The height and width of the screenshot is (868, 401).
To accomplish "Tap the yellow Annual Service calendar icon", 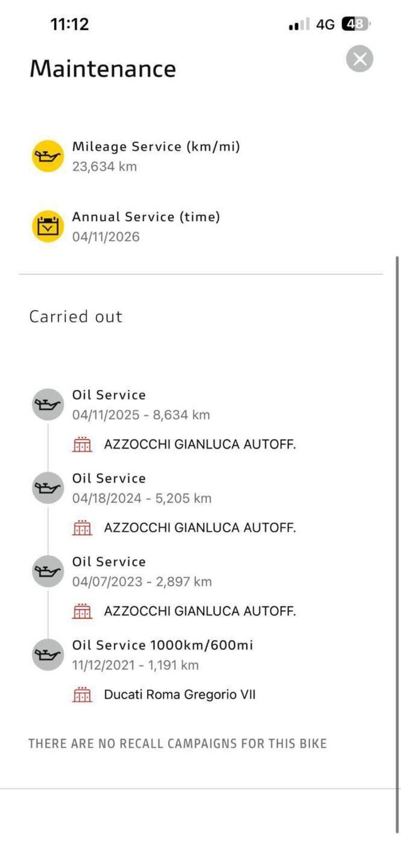I will tap(48, 227).
